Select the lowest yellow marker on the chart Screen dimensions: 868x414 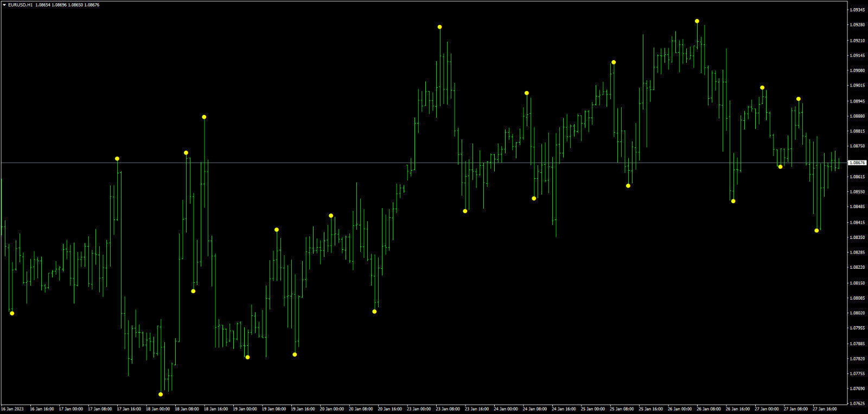(x=161, y=394)
